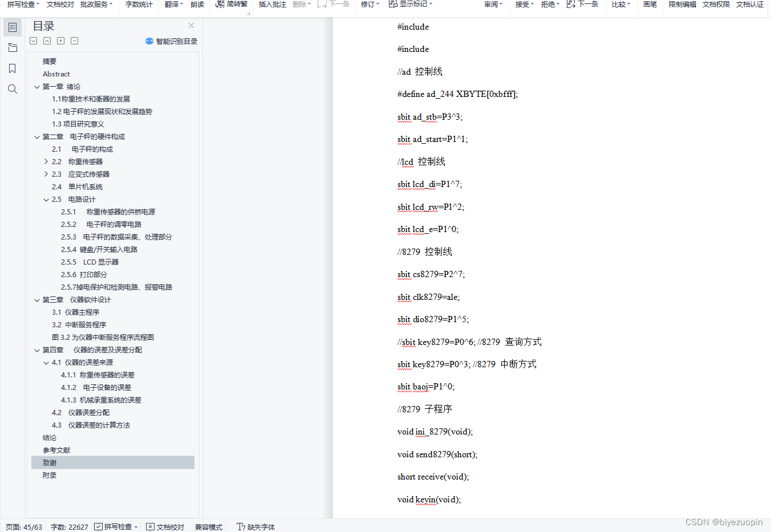Click 文档校对 in the toolbar

(x=60, y=4)
